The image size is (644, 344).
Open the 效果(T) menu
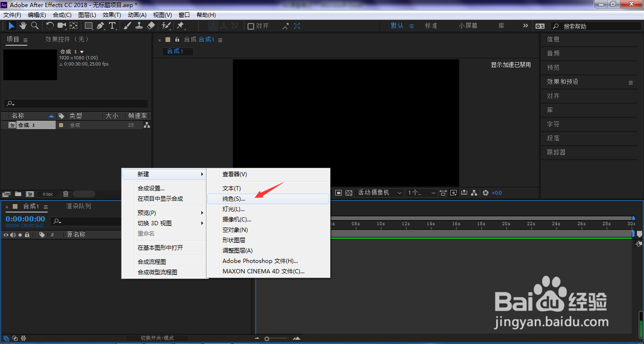(x=111, y=15)
